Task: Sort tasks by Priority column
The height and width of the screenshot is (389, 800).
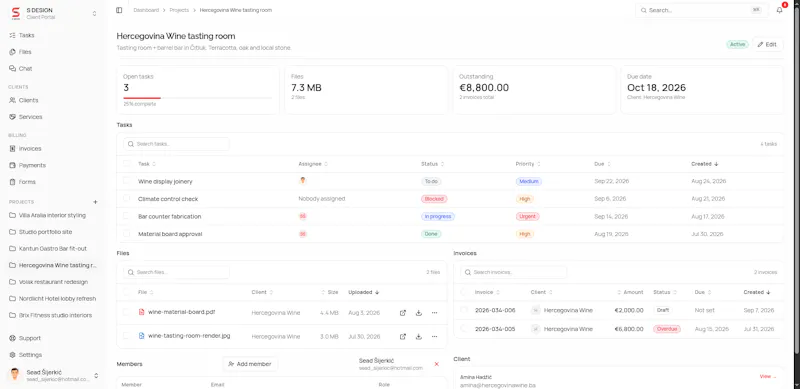Action: 528,164
